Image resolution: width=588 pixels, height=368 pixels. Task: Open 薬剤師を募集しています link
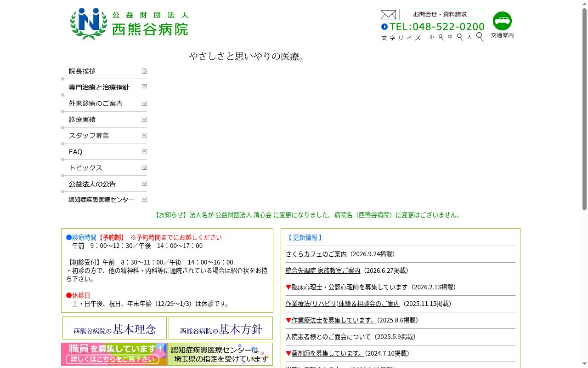tap(328, 353)
